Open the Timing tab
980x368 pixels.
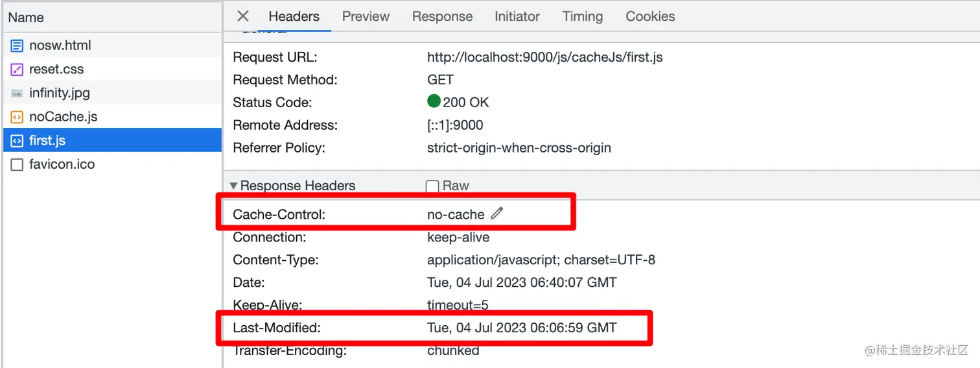582,16
